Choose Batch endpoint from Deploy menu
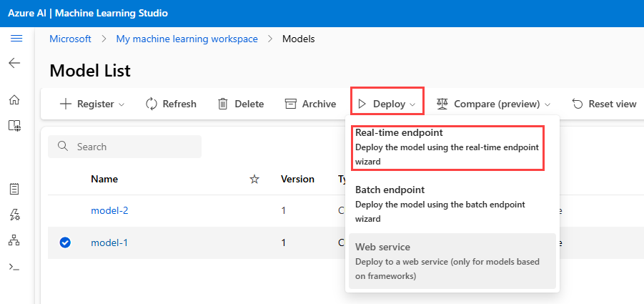The image size is (644, 304). coord(446,204)
